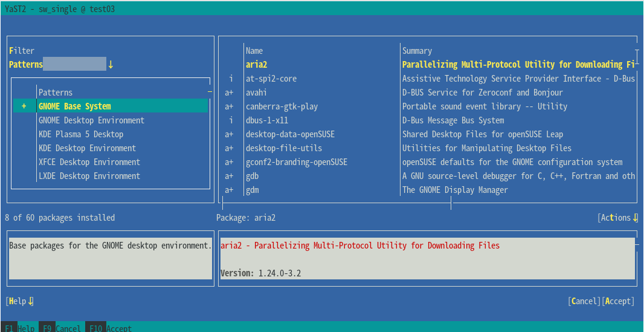Image resolution: width=644 pixels, height=332 pixels.
Task: Click the Patterns column header
Action: point(56,93)
